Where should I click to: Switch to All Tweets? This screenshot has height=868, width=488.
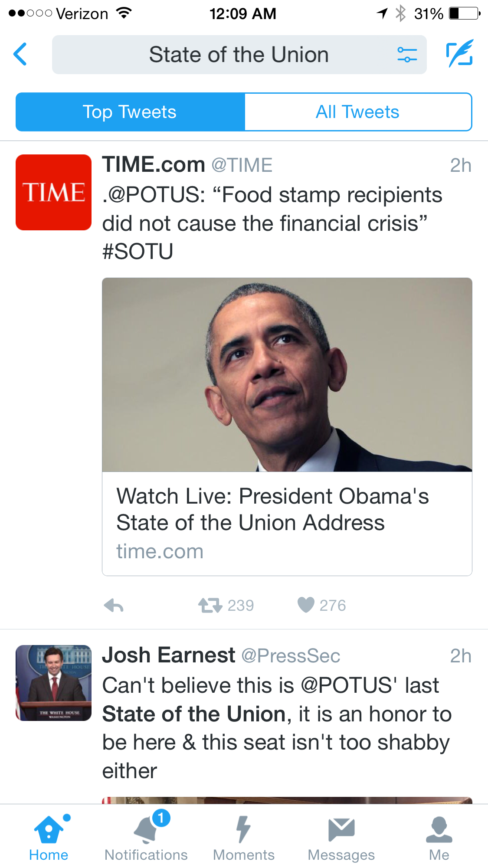[x=358, y=112]
